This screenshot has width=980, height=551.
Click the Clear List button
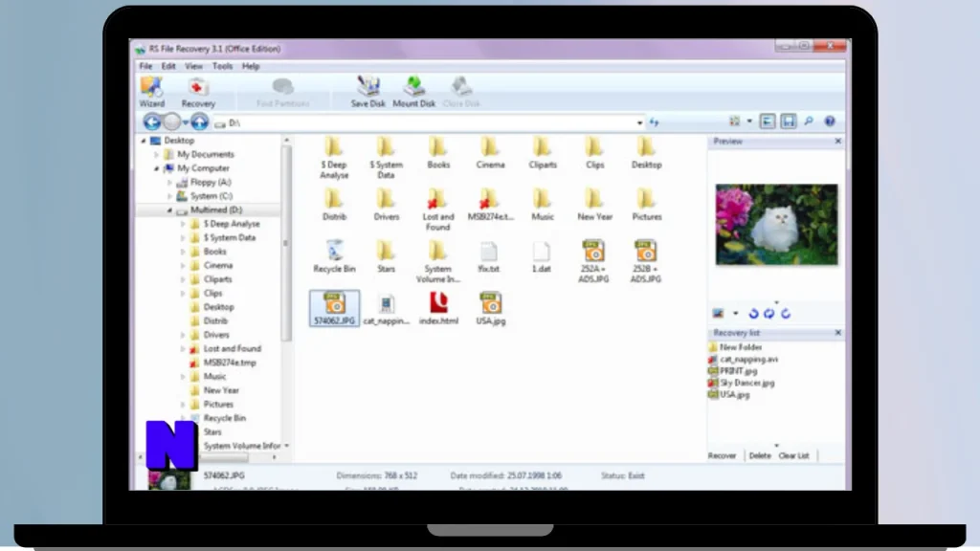point(793,455)
